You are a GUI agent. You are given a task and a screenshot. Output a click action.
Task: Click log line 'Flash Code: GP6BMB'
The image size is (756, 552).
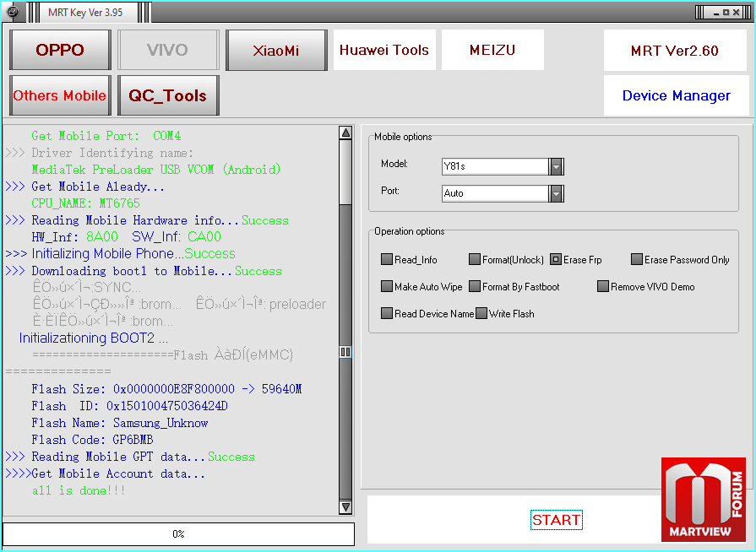coord(93,440)
